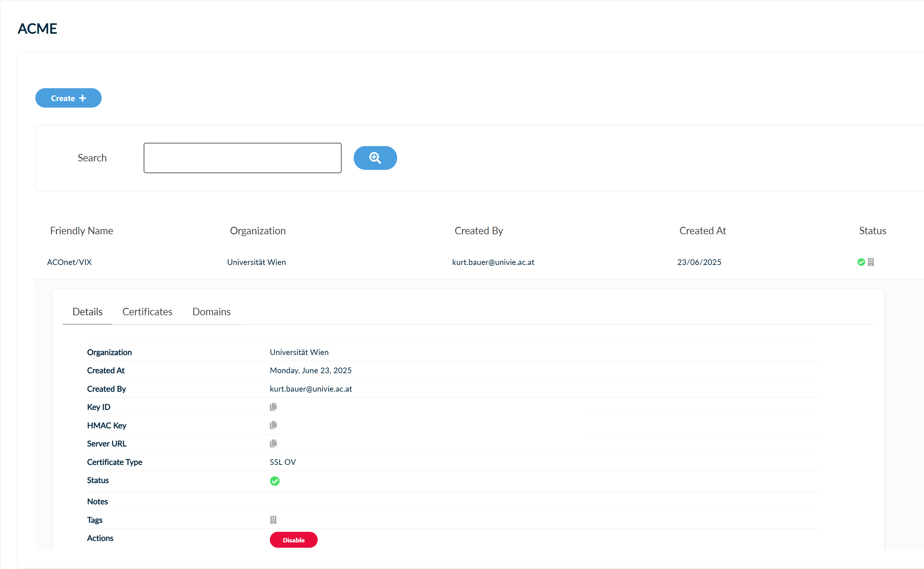Click the ACME page heading

point(37,28)
